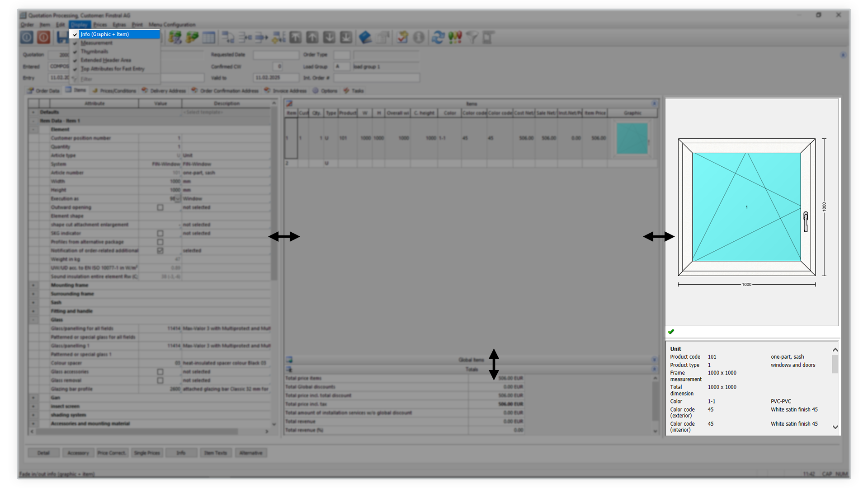This screenshot has height=488, width=868.
Task: Click the move-to-top arrow toolbar icon
Action: click(296, 38)
